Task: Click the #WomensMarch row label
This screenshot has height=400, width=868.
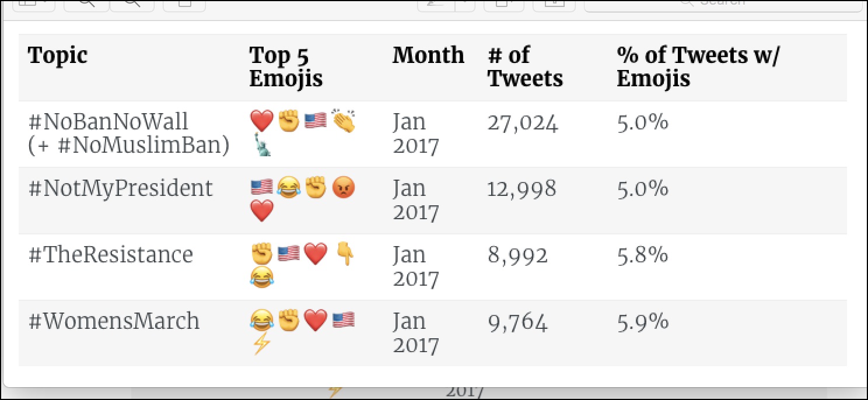Action: point(114,321)
